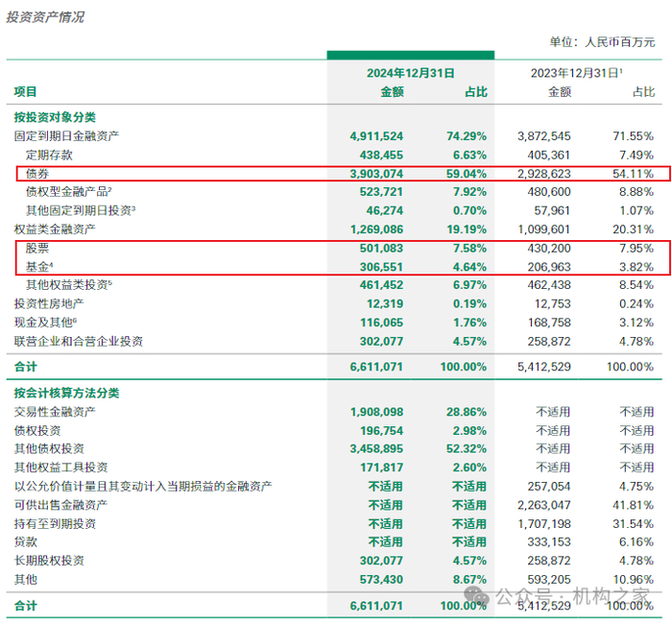Select the row label 股票
This screenshot has width=672, height=624.
[37, 248]
